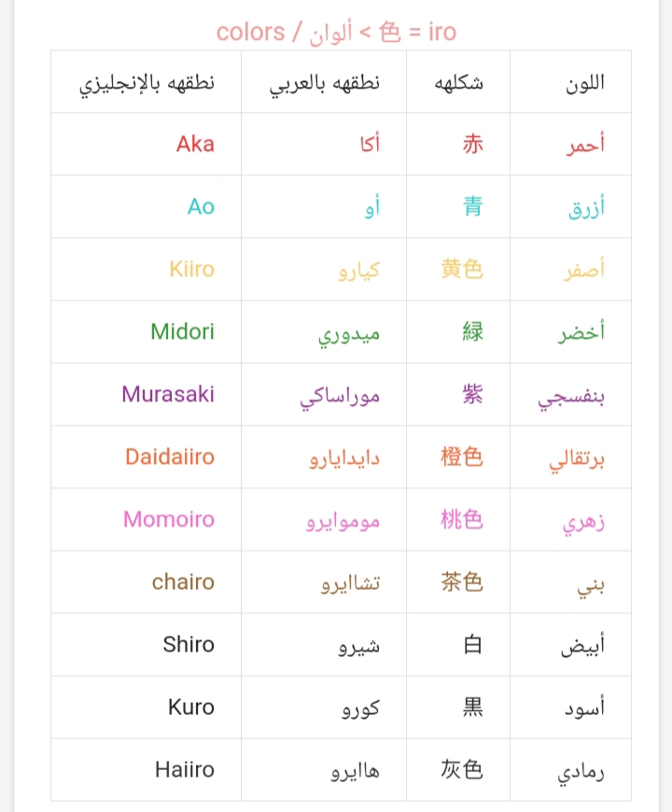Click the blue "أزرق" color name
This screenshot has width=672, height=812.
(x=586, y=207)
